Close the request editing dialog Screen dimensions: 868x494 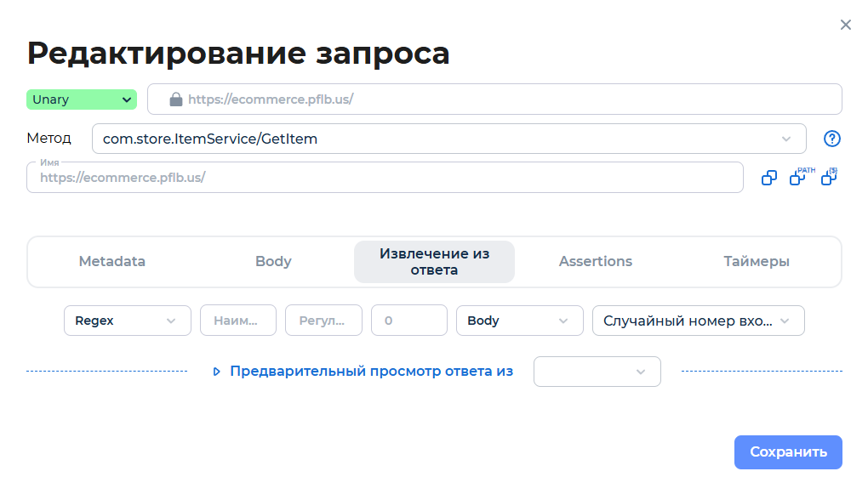coord(845,25)
